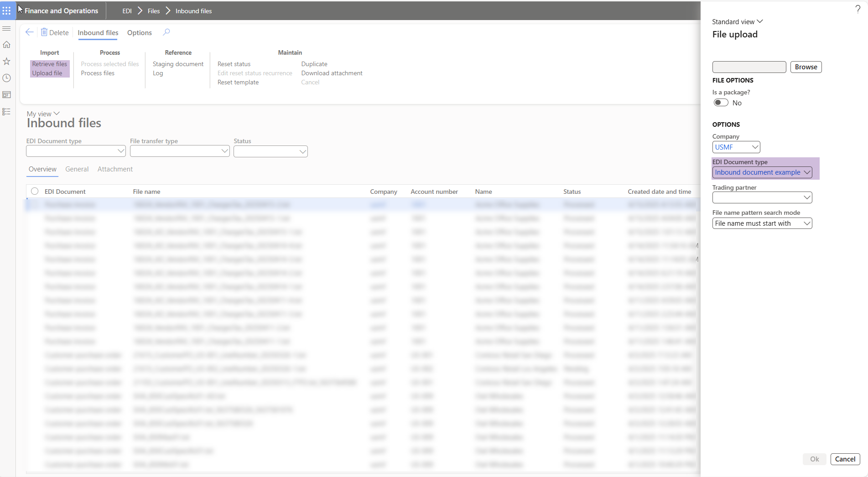Expand the hamburger navigation menu

coord(7,28)
